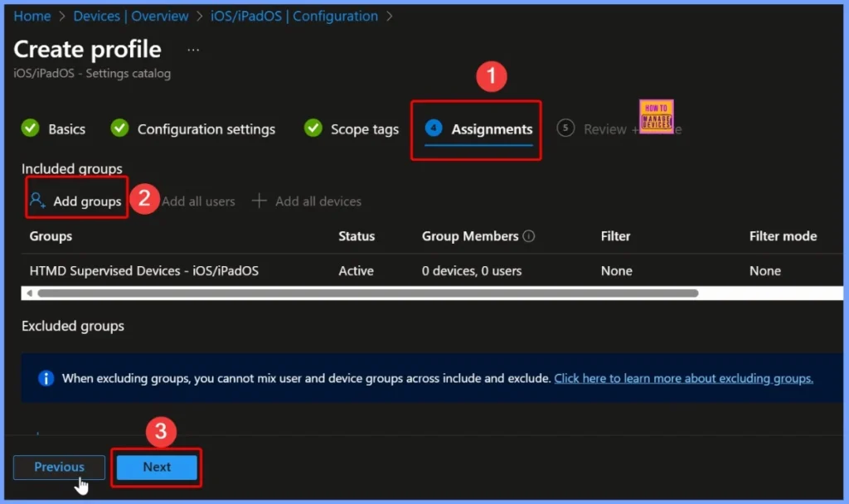This screenshot has height=504, width=849.
Task: Click info icon in excluding groups banner
Action: point(47,378)
